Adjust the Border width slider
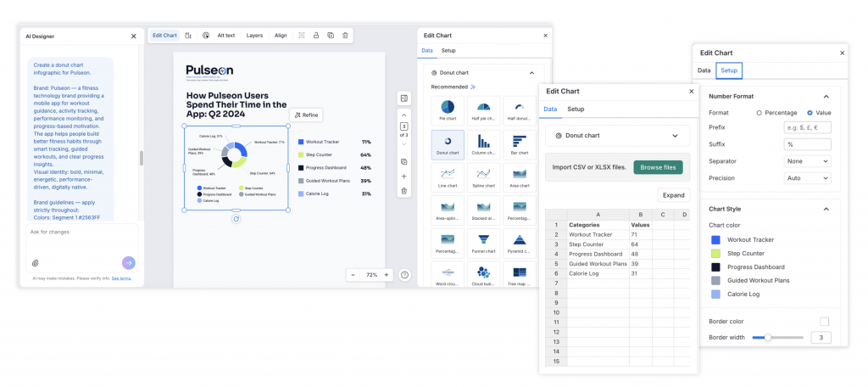The width and height of the screenshot is (868, 387). [777, 337]
